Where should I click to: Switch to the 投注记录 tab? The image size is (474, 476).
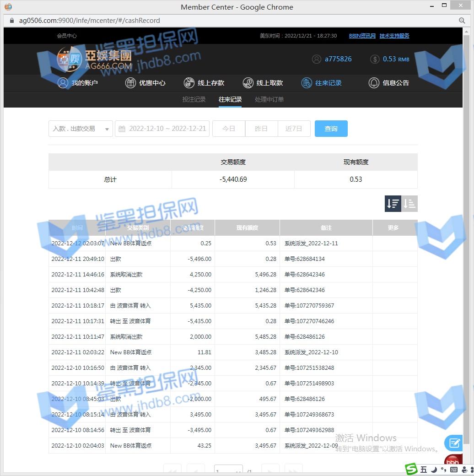[x=194, y=99]
